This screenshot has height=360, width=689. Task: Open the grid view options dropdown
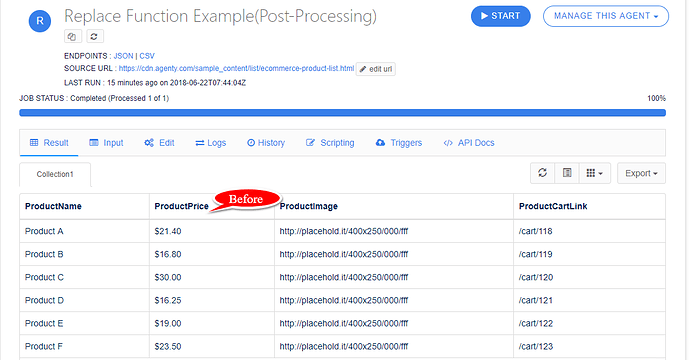(595, 173)
